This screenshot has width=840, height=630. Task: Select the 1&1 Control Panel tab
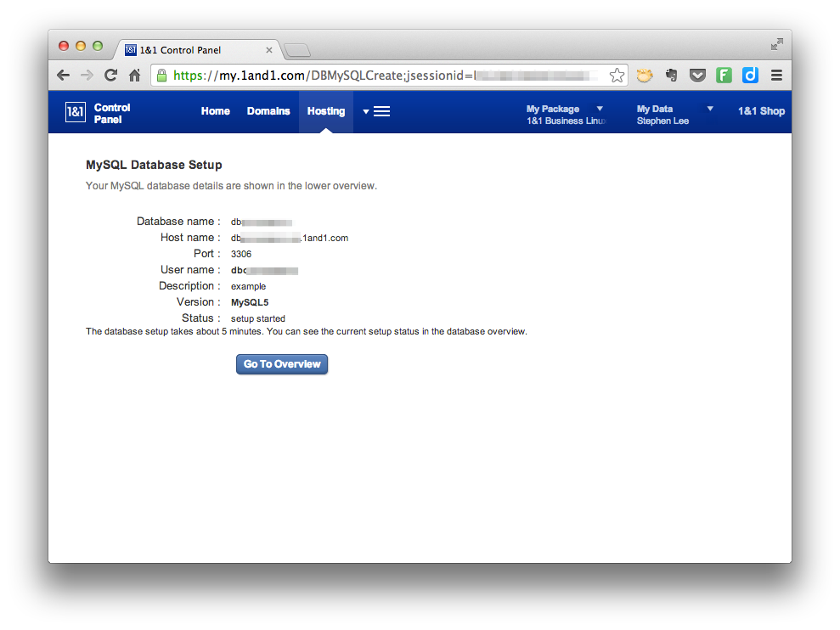[x=198, y=50]
